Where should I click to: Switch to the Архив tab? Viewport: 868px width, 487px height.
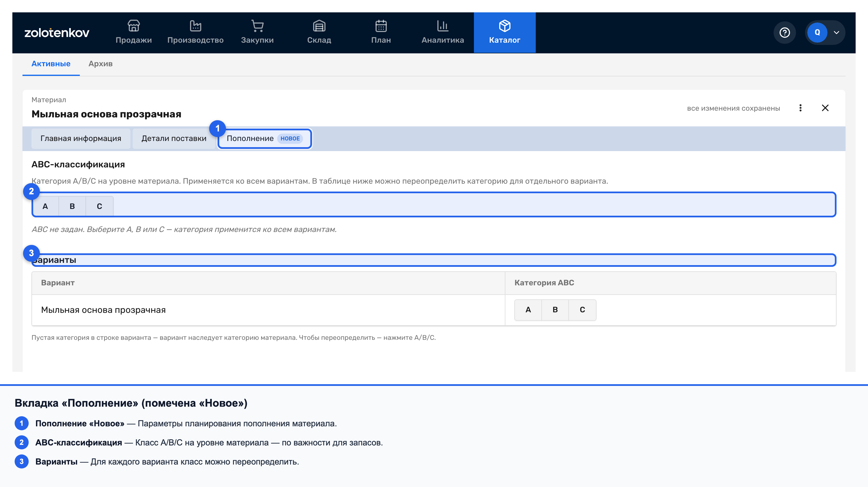point(100,64)
